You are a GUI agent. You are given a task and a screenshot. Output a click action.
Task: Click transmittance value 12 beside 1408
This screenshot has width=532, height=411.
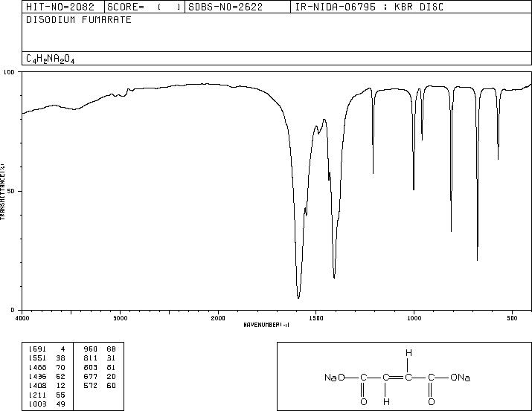point(60,386)
